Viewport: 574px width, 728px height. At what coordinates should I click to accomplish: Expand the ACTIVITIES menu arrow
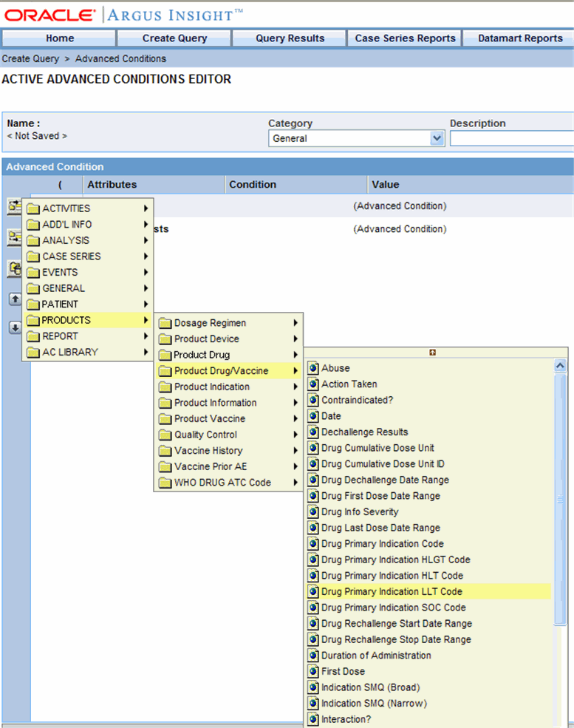[146, 208]
